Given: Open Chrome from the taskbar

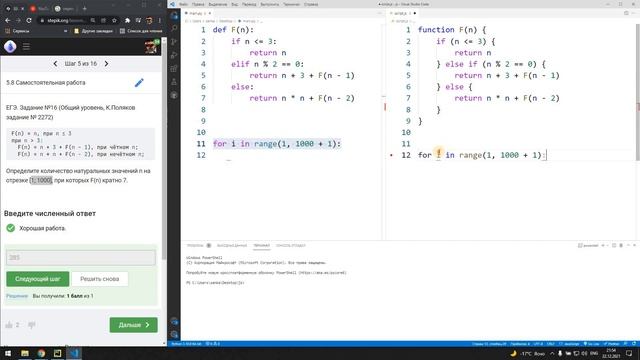Looking at the screenshot, I should point(41,353).
